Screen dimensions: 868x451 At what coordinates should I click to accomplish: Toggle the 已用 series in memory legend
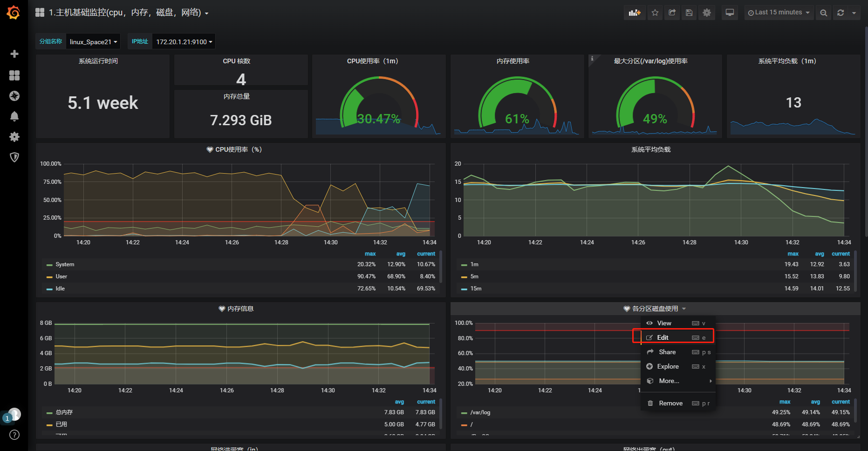click(61, 424)
